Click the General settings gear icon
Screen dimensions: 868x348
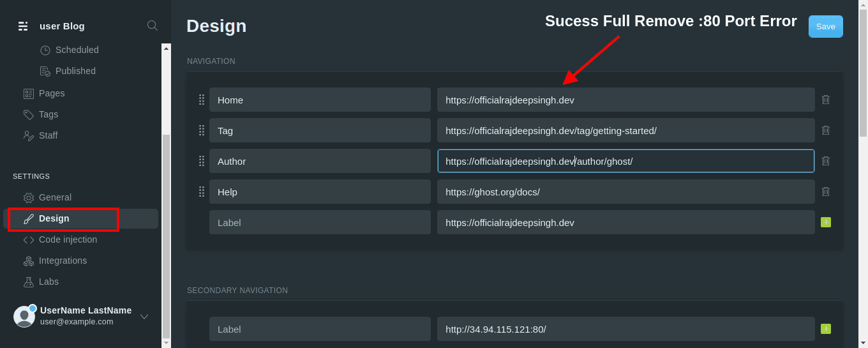[29, 197]
